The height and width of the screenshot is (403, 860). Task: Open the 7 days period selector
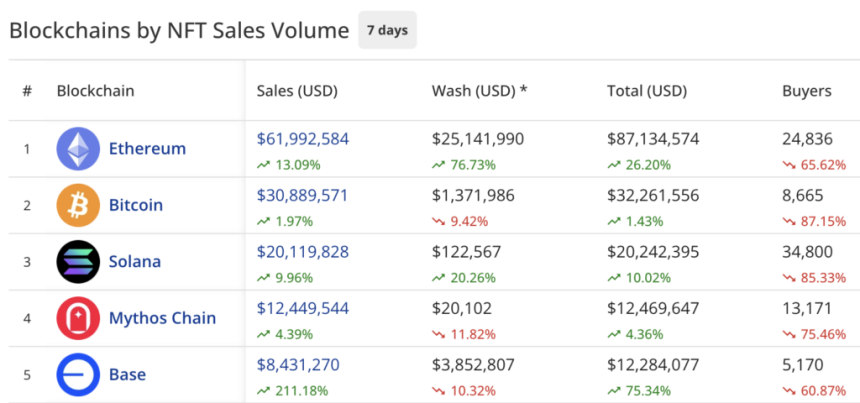pos(387,30)
